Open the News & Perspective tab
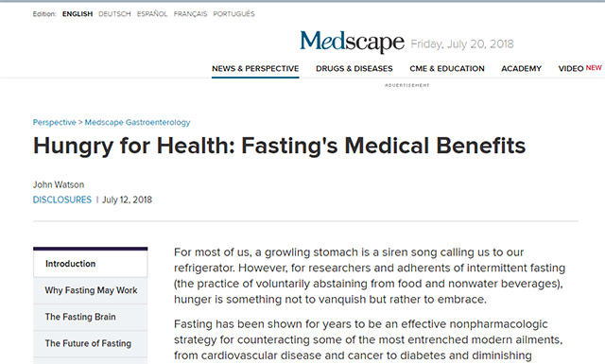This screenshot has width=605, height=364. [x=255, y=69]
